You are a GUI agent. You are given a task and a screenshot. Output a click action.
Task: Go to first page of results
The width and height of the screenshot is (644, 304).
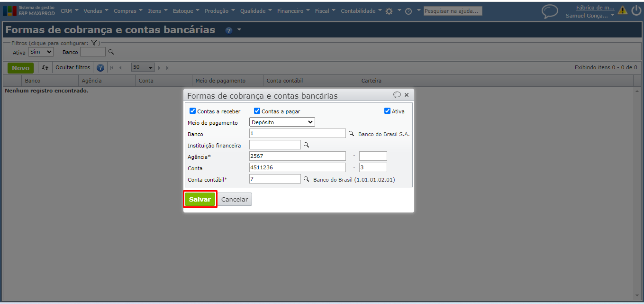click(112, 68)
